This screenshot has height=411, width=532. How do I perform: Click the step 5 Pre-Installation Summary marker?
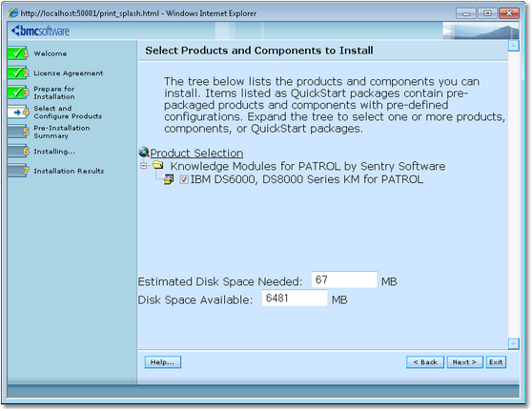18,132
